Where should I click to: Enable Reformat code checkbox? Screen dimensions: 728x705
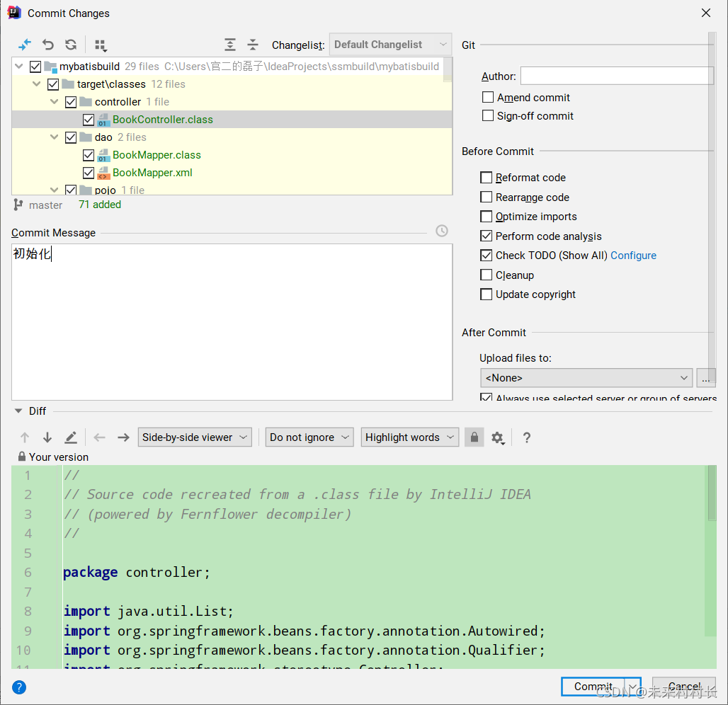(x=486, y=177)
